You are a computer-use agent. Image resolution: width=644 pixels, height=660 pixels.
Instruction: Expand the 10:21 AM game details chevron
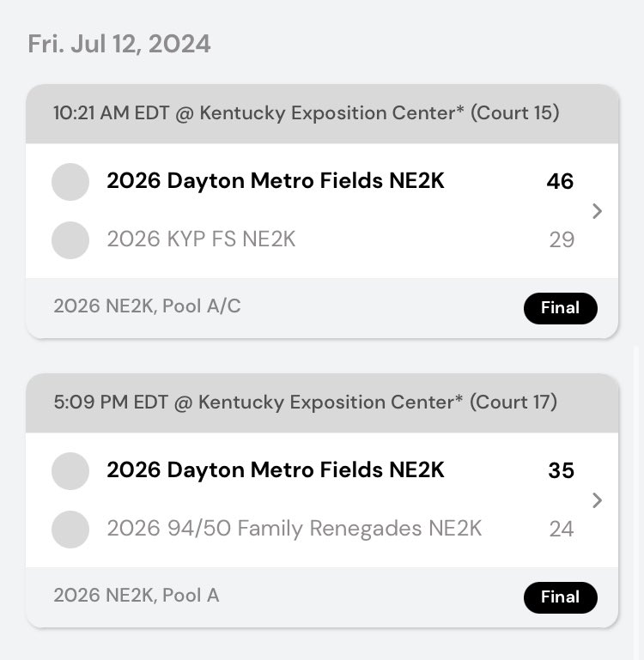pos(598,211)
